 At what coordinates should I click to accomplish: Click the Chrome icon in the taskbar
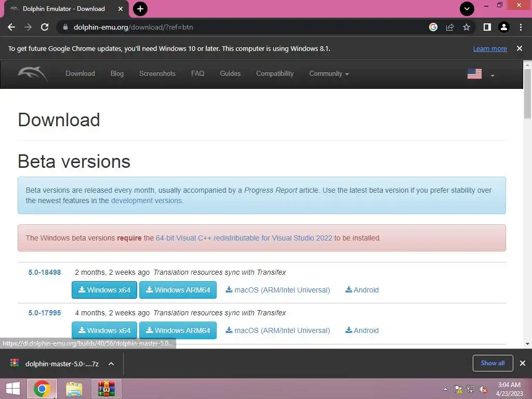(x=42, y=389)
